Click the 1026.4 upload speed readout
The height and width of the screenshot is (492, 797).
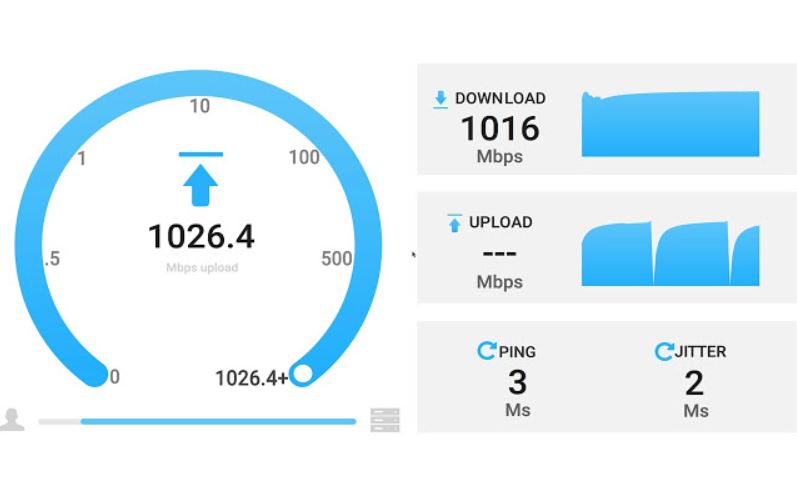click(x=201, y=237)
